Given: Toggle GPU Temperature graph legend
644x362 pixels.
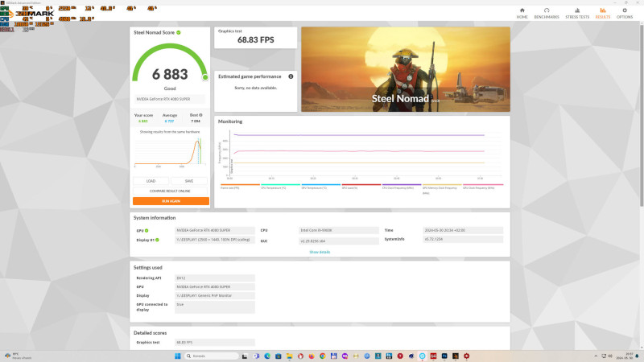Looking at the screenshot, I should pyautogui.click(x=320, y=187).
